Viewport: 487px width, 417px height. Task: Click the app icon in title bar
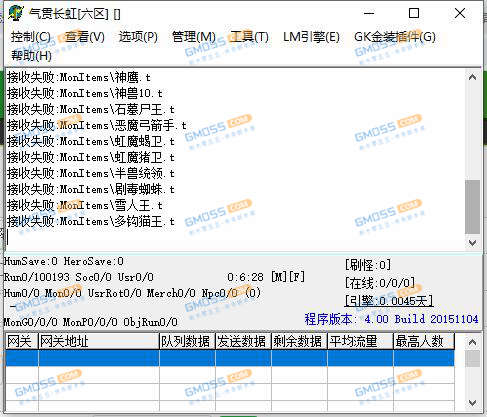[x=16, y=13]
